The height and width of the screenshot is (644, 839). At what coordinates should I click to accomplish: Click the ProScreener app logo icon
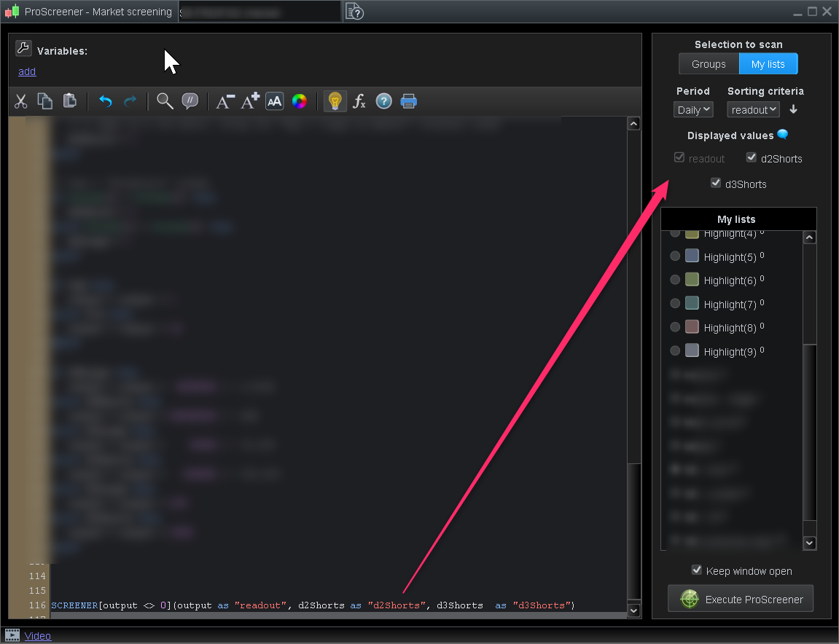coord(12,11)
